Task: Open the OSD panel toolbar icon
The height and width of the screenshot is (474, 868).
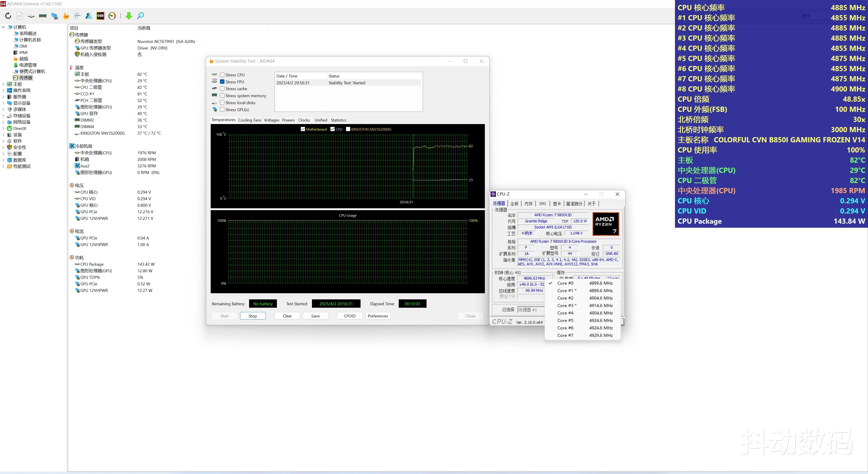Action: pyautogui.click(x=100, y=16)
